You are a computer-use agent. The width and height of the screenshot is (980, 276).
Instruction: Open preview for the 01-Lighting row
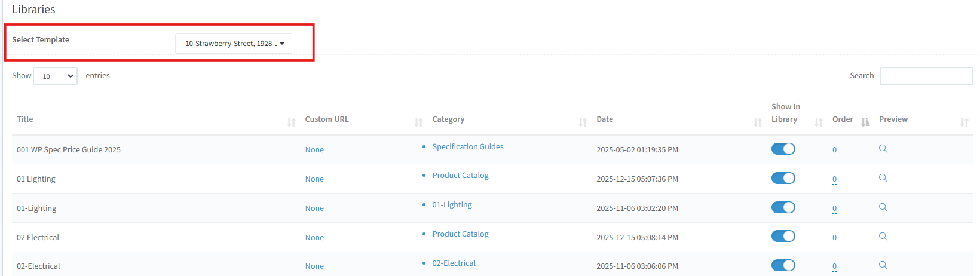883,207
